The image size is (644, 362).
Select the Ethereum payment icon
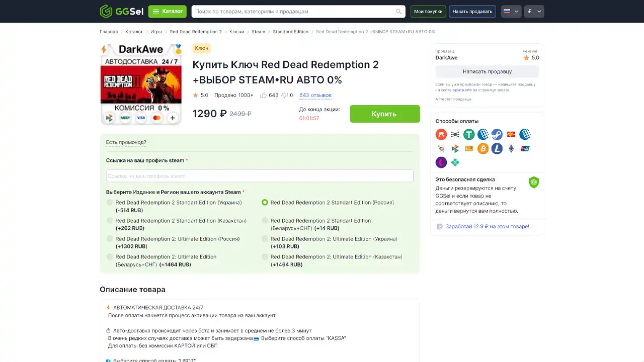511,148
